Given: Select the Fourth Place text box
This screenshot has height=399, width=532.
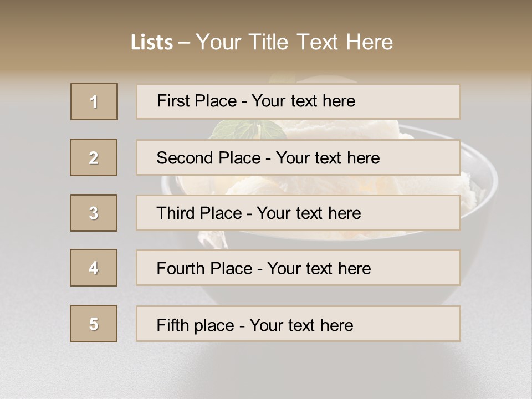Looking at the screenshot, I should click(298, 268).
